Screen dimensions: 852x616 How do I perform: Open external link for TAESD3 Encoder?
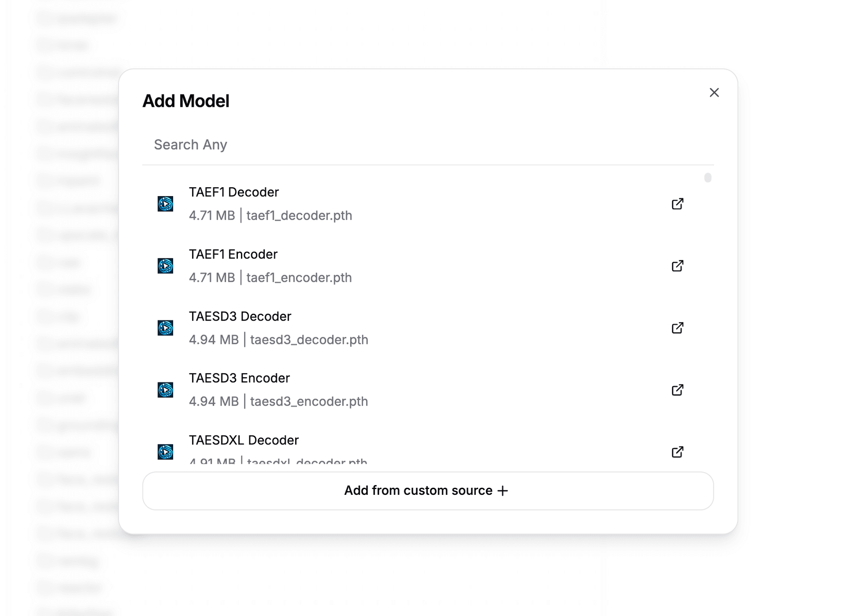(677, 390)
